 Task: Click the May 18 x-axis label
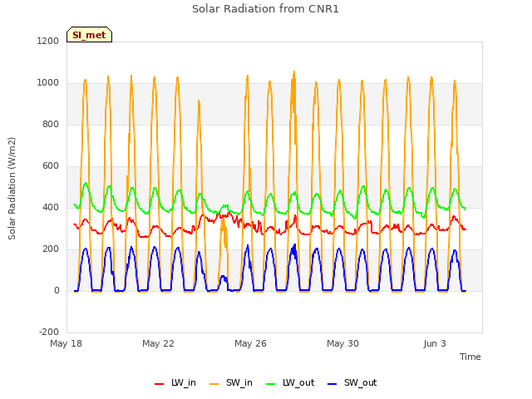pyautogui.click(x=66, y=343)
